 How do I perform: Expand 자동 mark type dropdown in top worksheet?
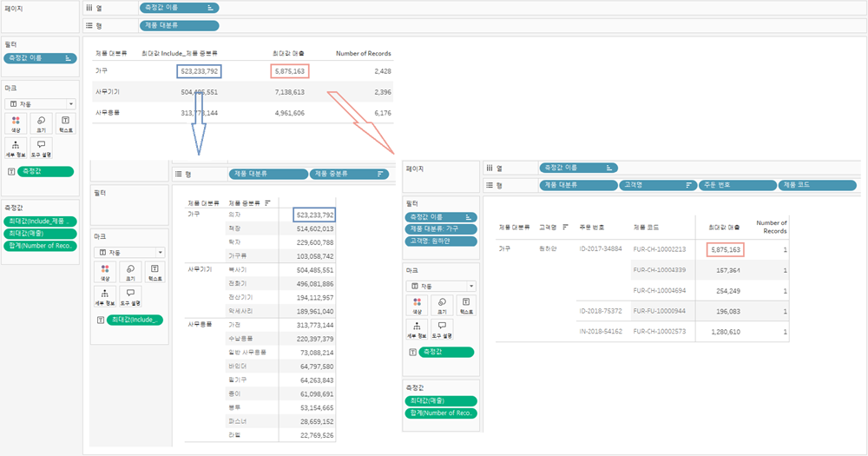(x=71, y=104)
